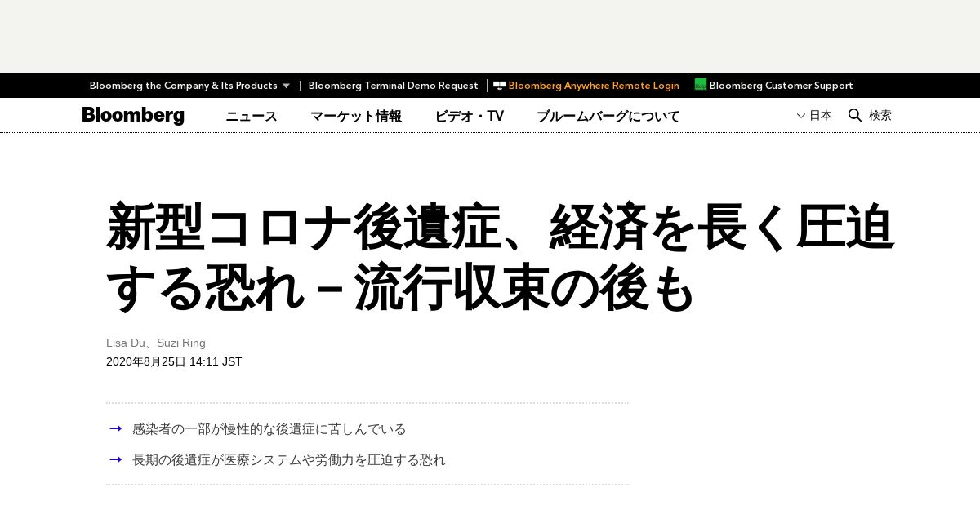Open the 日本 region dropdown
The height and width of the screenshot is (514, 980).
[x=814, y=115]
